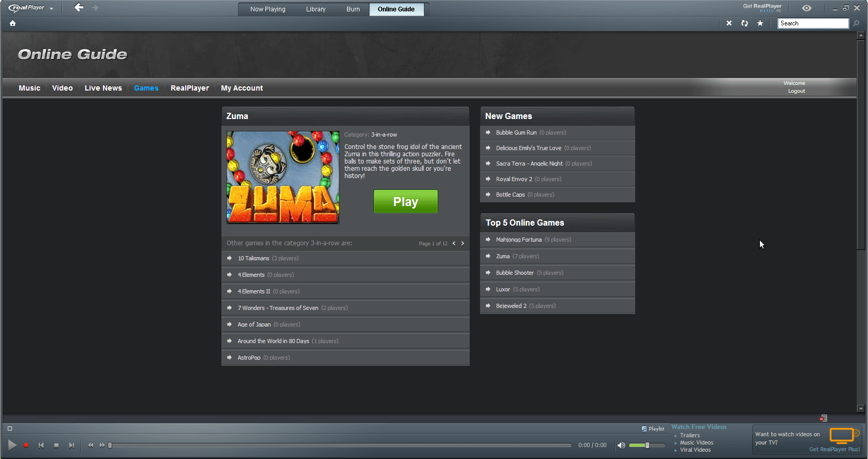The image size is (868, 459).
Task: Open Video section in guide navigation
Action: point(62,88)
